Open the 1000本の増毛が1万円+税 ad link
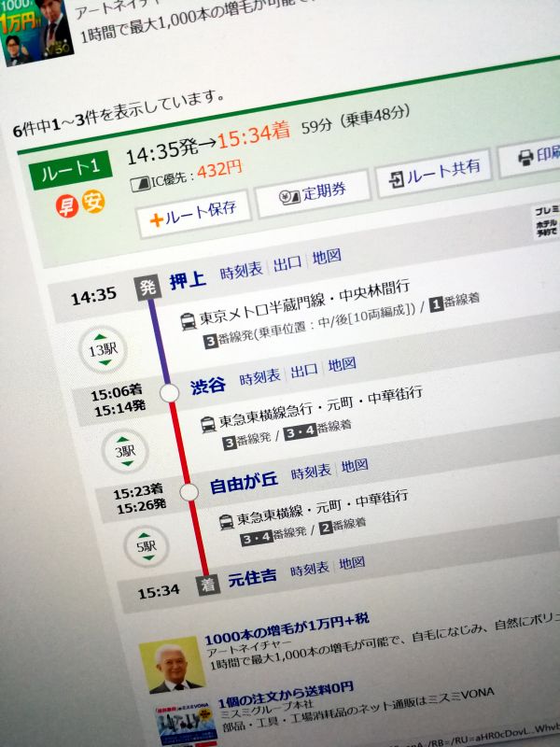Viewport: 560px width, 747px height. [x=287, y=628]
